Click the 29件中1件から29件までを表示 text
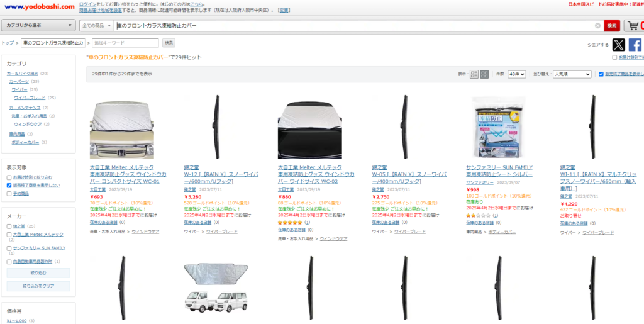Image resolution: width=644 pixels, height=324 pixels. coord(122,74)
